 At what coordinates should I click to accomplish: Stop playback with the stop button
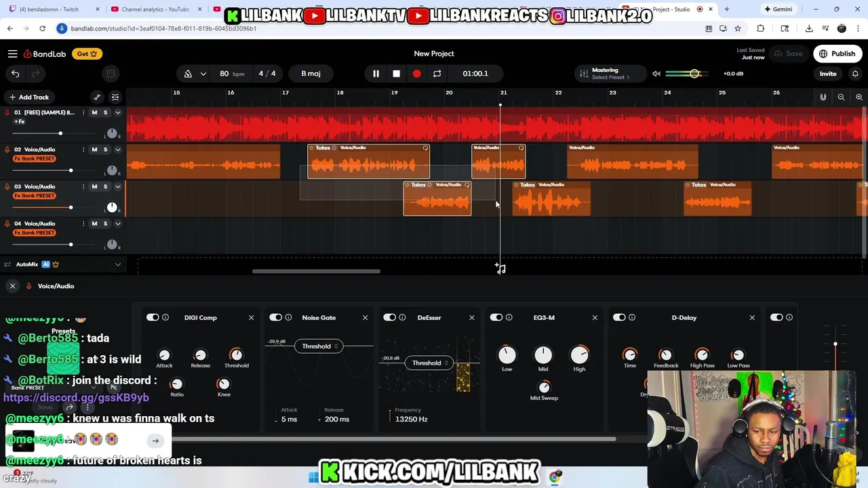(x=396, y=73)
